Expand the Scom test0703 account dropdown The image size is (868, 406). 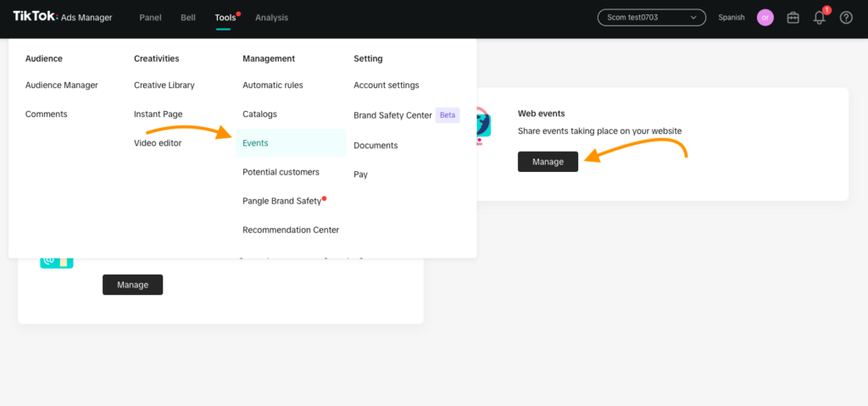652,18
